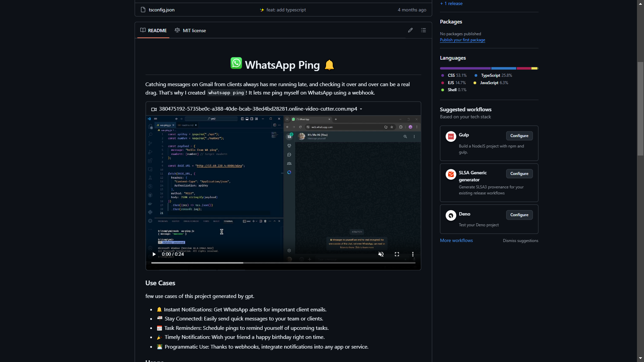Enter fullscreen mode on the video
This screenshot has width=644, height=362.
397,254
